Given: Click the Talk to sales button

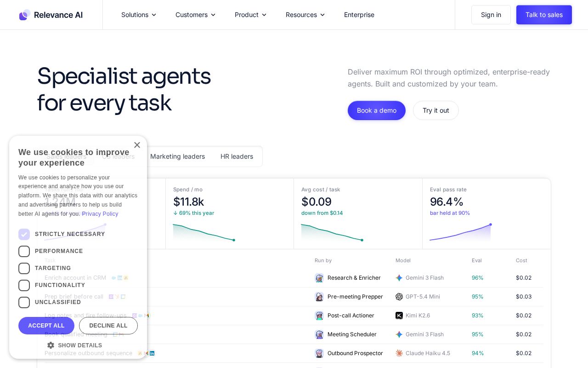Looking at the screenshot, I should coord(544,15).
